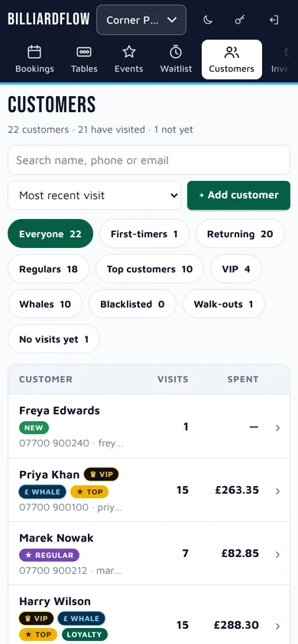Toggle the Whales filter chip
Image resolution: width=298 pixels, height=644 pixels.
click(x=45, y=304)
